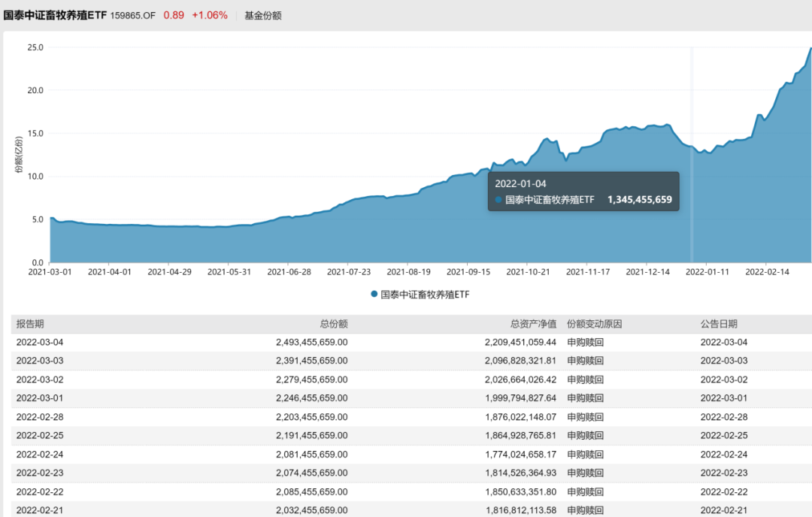Screen dimensions: 812x517
Task: Click net asset value 2,026,664,026.42
Action: click(520, 379)
